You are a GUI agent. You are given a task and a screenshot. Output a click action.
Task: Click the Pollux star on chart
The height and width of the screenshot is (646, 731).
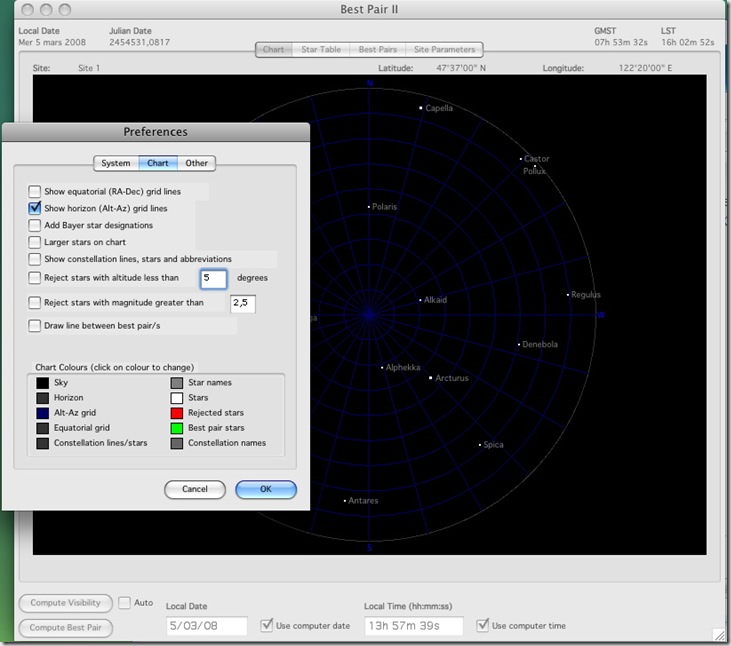(535, 166)
